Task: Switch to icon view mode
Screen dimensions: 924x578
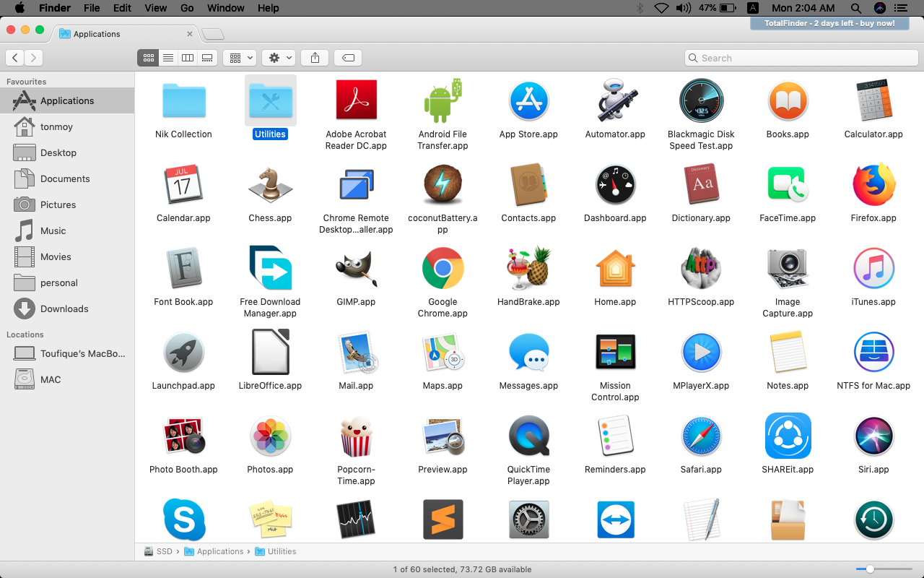Action: click(148, 58)
